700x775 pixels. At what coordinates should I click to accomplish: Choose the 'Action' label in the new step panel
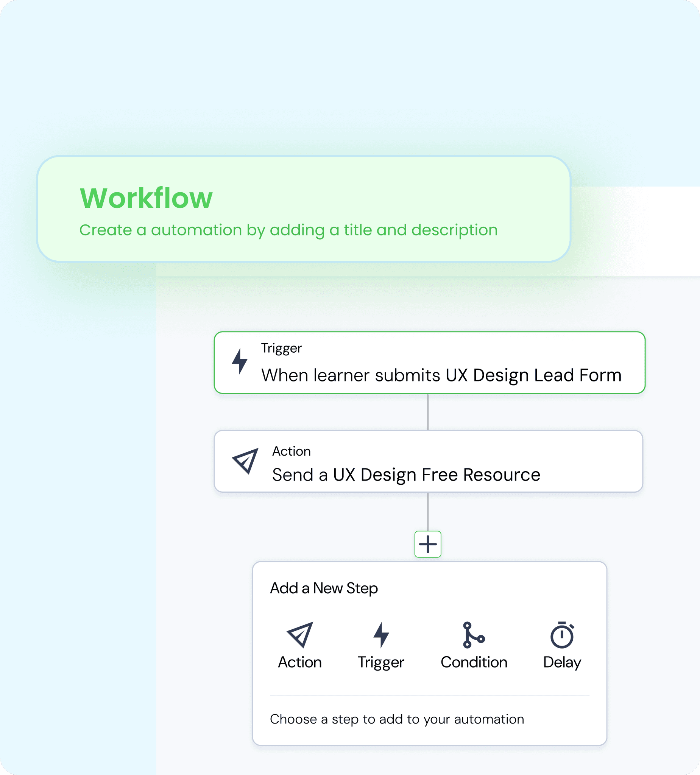click(299, 662)
